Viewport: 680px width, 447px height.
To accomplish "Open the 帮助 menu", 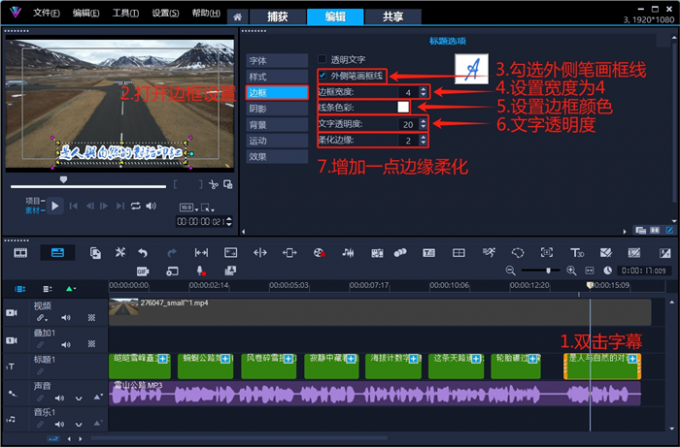I will [206, 13].
